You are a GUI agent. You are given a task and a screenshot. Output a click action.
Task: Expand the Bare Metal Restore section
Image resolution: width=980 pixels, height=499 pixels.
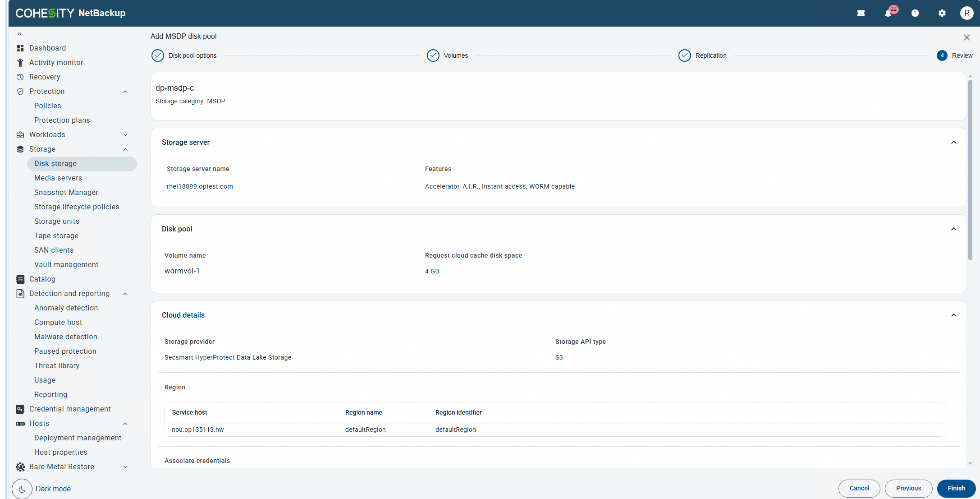tap(125, 467)
